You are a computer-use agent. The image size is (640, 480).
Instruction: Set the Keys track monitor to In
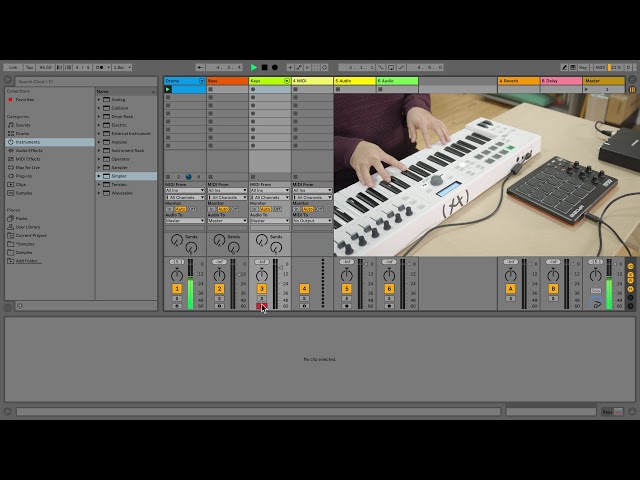coord(254,209)
